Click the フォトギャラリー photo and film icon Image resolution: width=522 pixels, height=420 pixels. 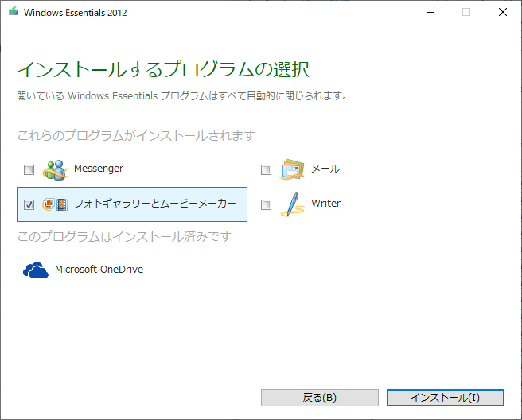tap(55, 204)
